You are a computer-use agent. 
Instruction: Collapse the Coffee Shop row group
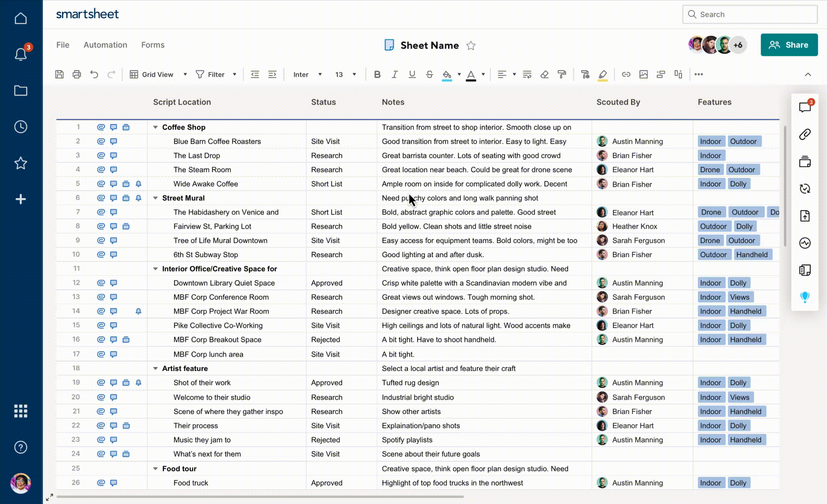[155, 128]
